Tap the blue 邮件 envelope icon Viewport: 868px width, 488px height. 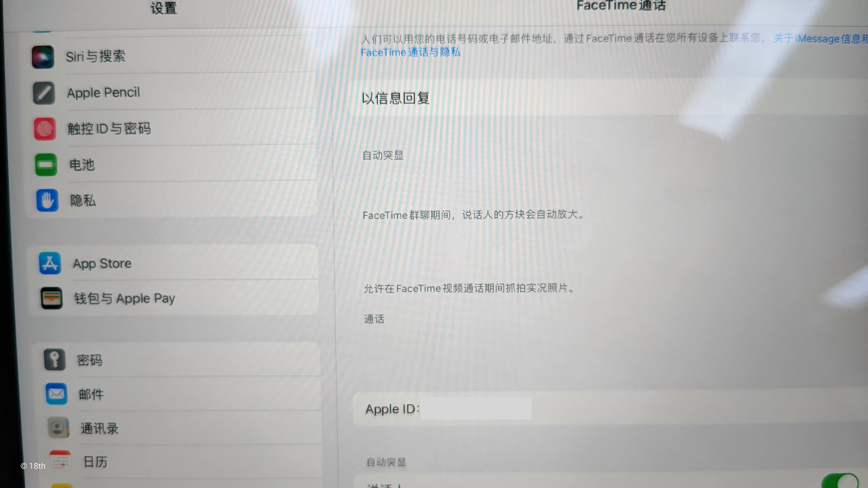point(56,394)
